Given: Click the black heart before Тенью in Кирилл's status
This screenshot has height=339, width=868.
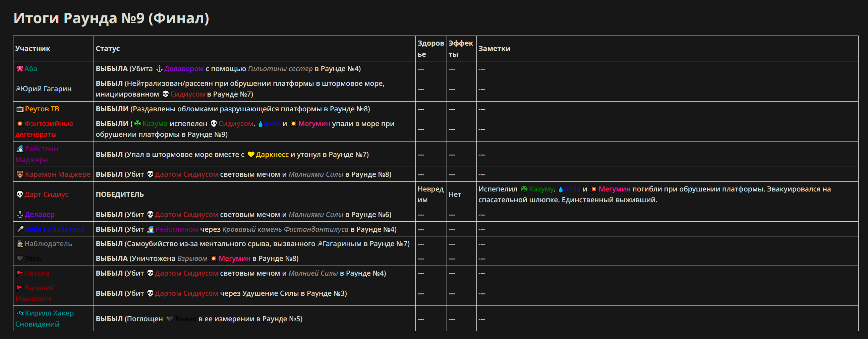Looking at the screenshot, I should pyautogui.click(x=170, y=319).
